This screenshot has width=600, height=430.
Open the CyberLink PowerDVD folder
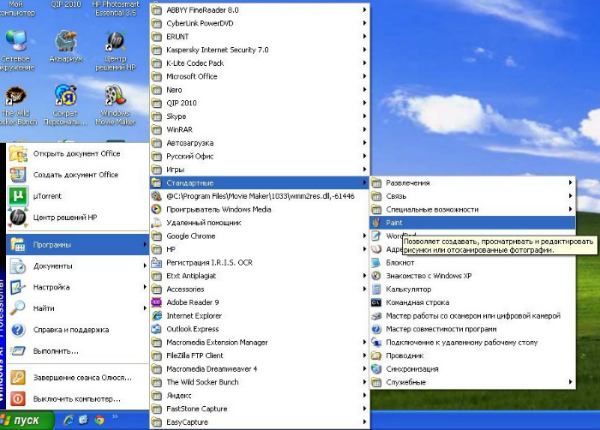[259, 23]
